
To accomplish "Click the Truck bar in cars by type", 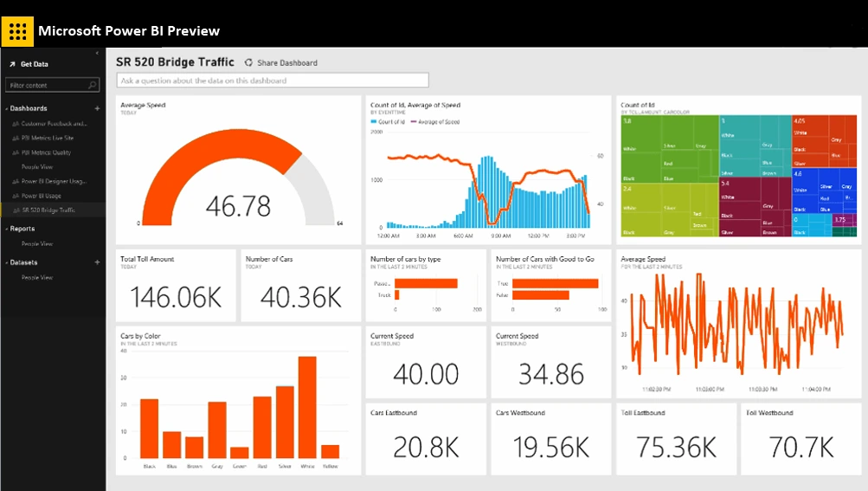I will [x=397, y=295].
